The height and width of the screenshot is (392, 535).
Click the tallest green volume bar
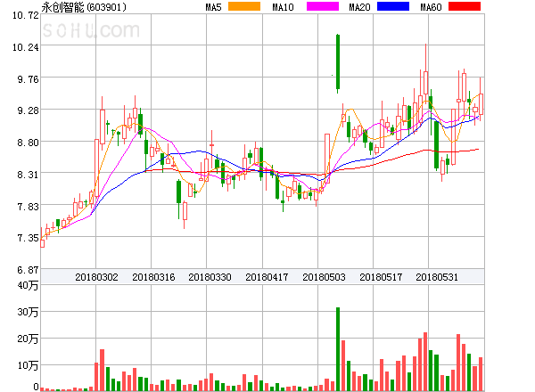point(338,349)
